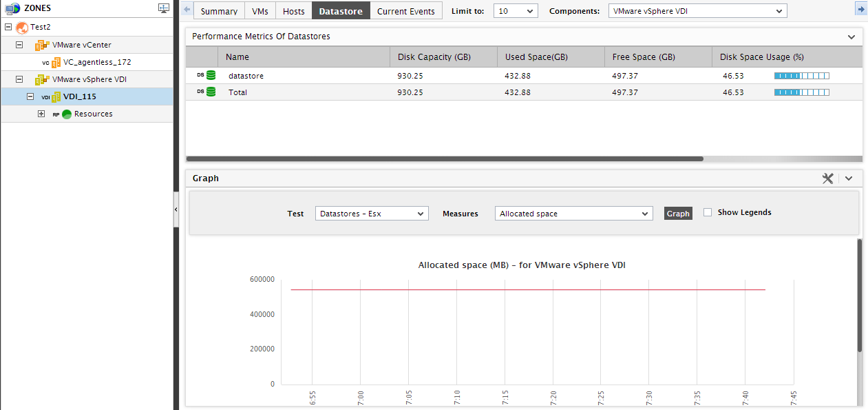868x410 pixels.
Task: Click the zone map icon beside ZONES header
Action: tap(163, 8)
